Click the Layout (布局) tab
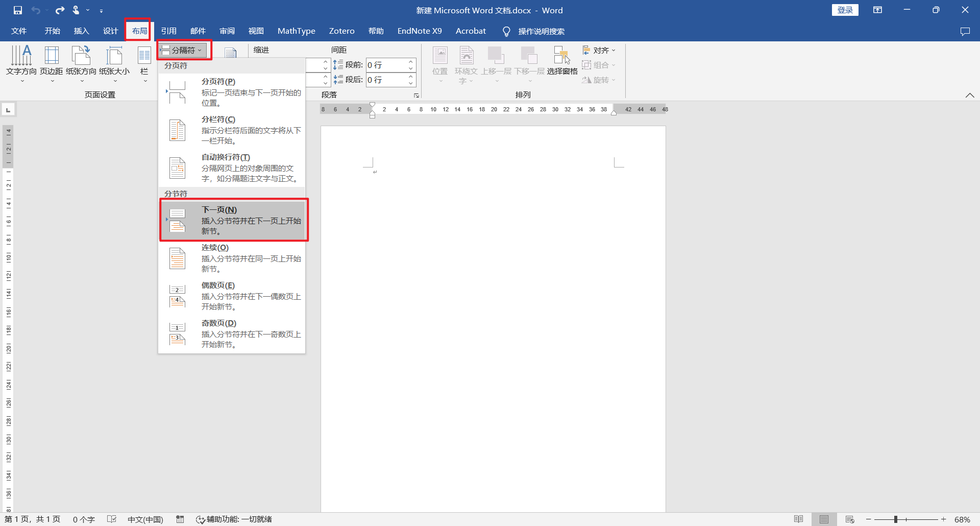Image resolution: width=980 pixels, height=526 pixels. tap(139, 31)
